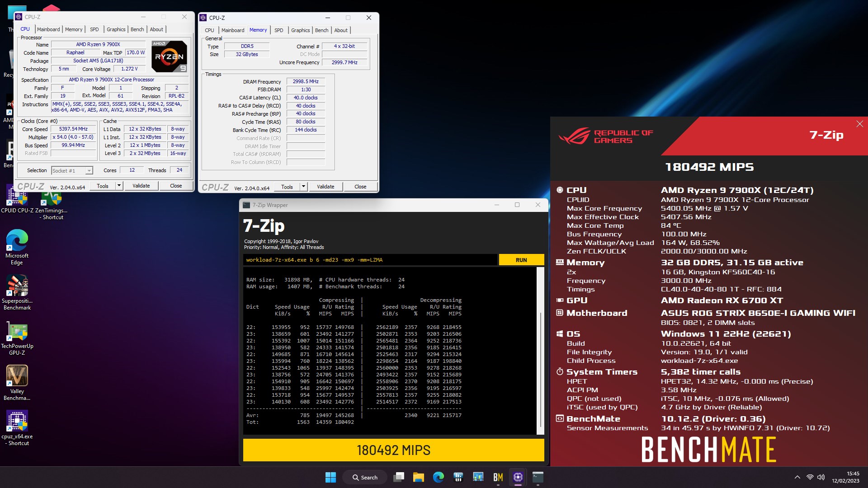This screenshot has width=868, height=488.
Task: Click the Core Speed 5397.54 MHz field
Action: click(73, 129)
